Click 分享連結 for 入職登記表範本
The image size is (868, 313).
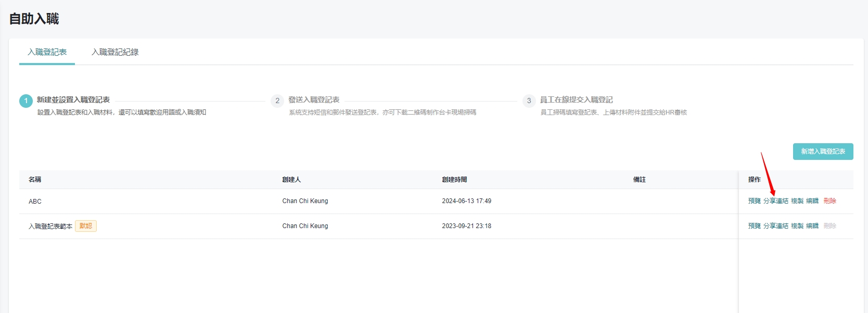(x=775, y=226)
